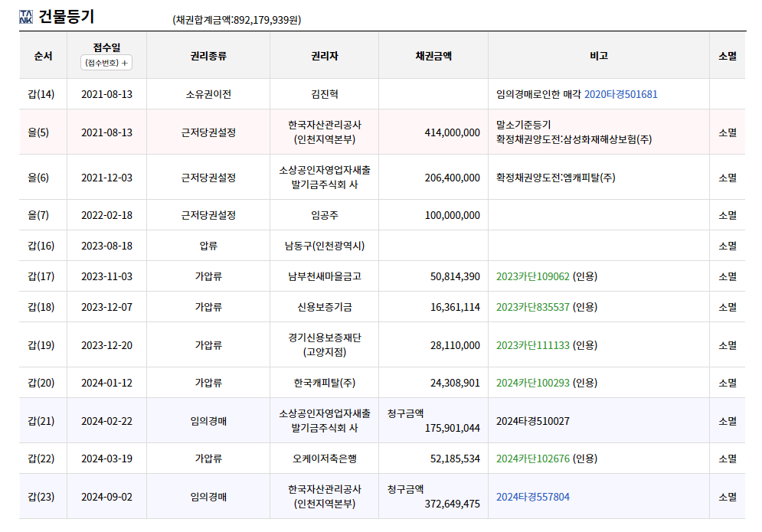Image resolution: width=762 pixels, height=532 pixels.
Task: Click the 414,000,000 amount cell
Action: pyautogui.click(x=433, y=132)
